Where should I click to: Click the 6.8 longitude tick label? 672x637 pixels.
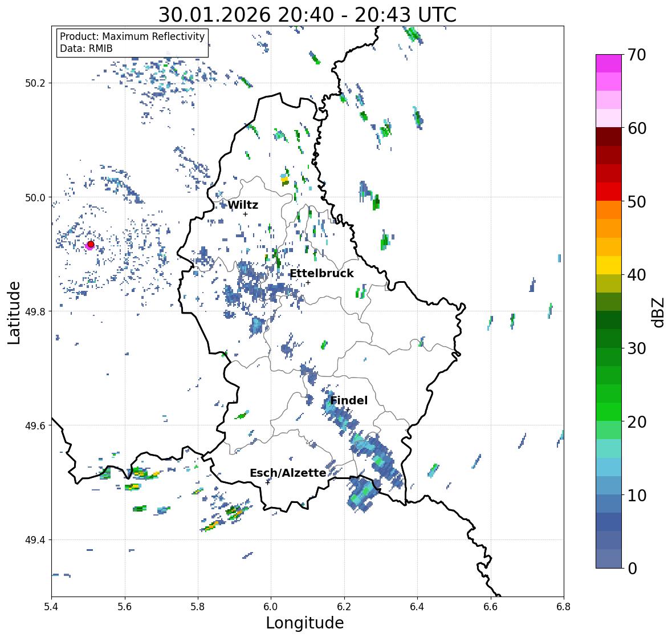point(564,607)
